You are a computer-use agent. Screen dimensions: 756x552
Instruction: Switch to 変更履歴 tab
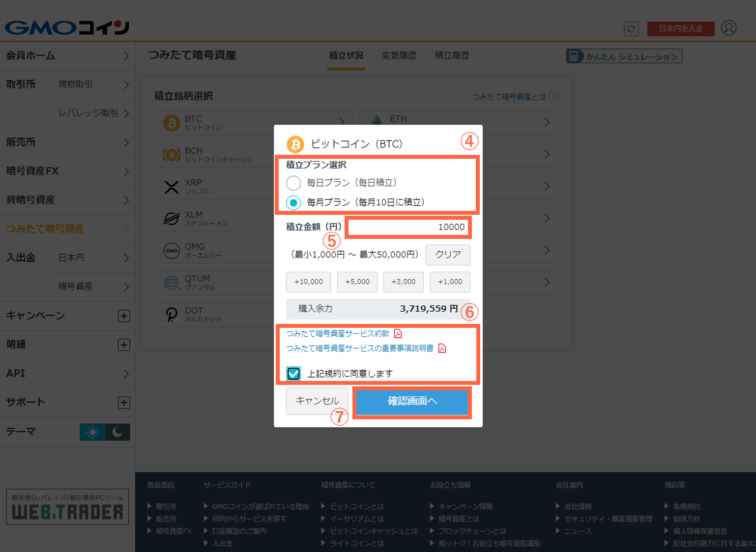coord(399,56)
